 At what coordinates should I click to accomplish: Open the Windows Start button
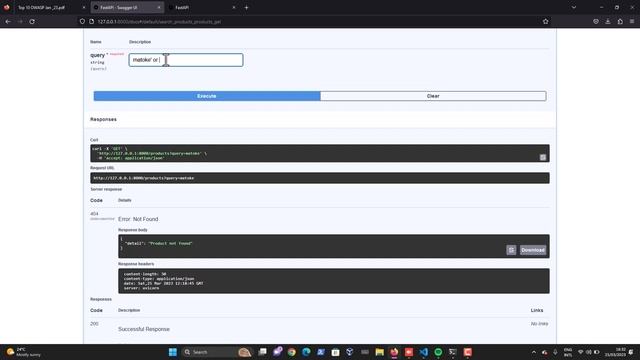pyautogui.click(x=173, y=352)
